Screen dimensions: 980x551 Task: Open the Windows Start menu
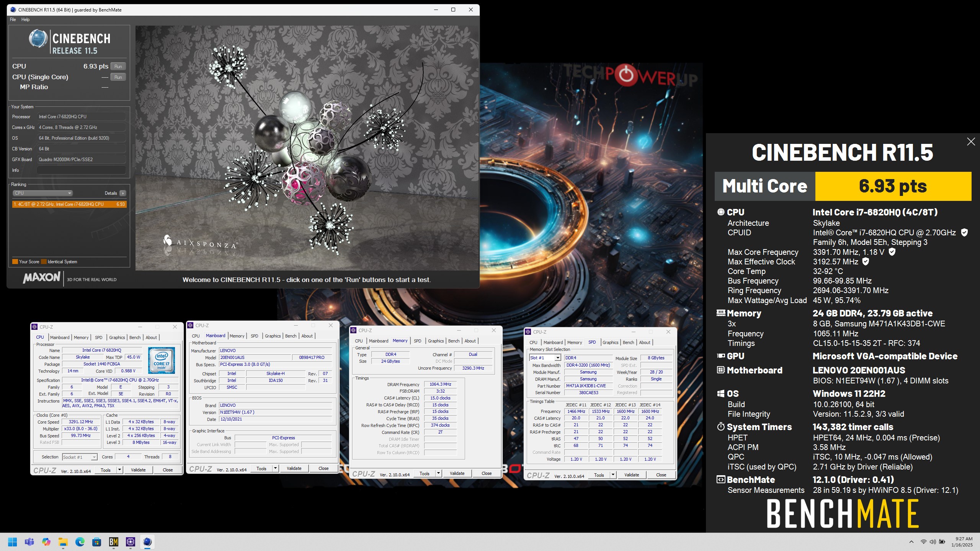[13, 542]
